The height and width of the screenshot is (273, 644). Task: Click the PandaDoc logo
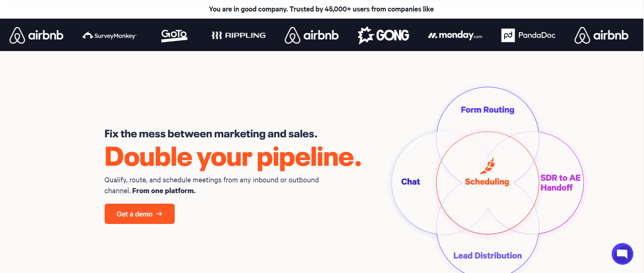pyautogui.click(x=528, y=35)
